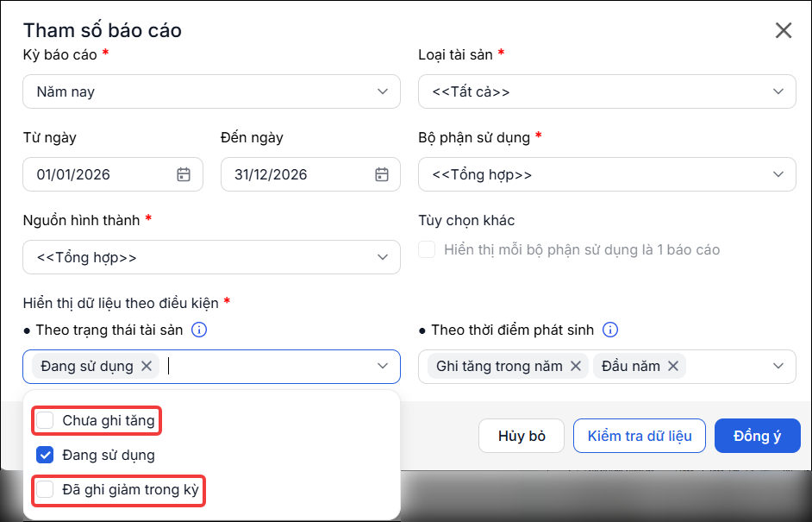Remove the Ghi tăng trong năm tag
Screen dimensions: 812x522
pos(575,366)
